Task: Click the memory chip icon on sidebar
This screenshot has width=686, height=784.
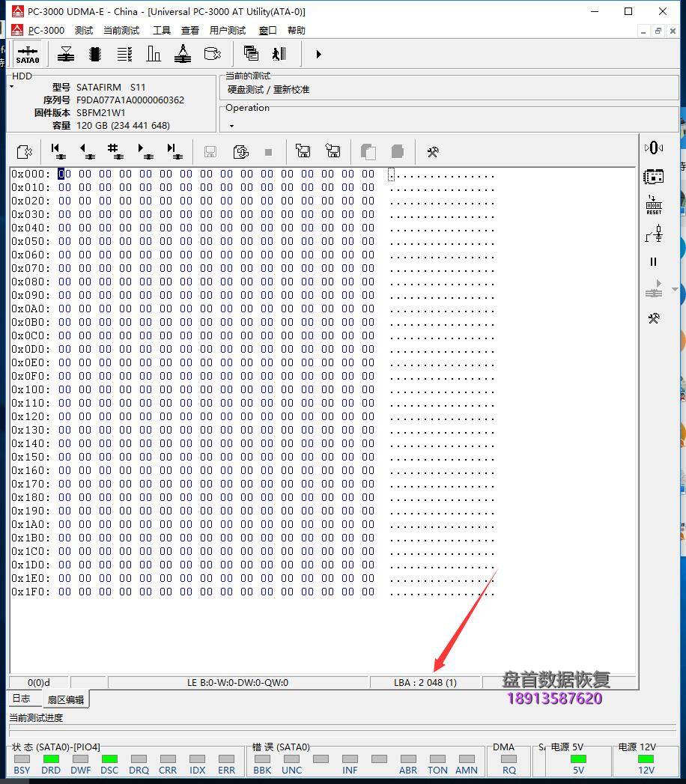Action: tap(654, 177)
